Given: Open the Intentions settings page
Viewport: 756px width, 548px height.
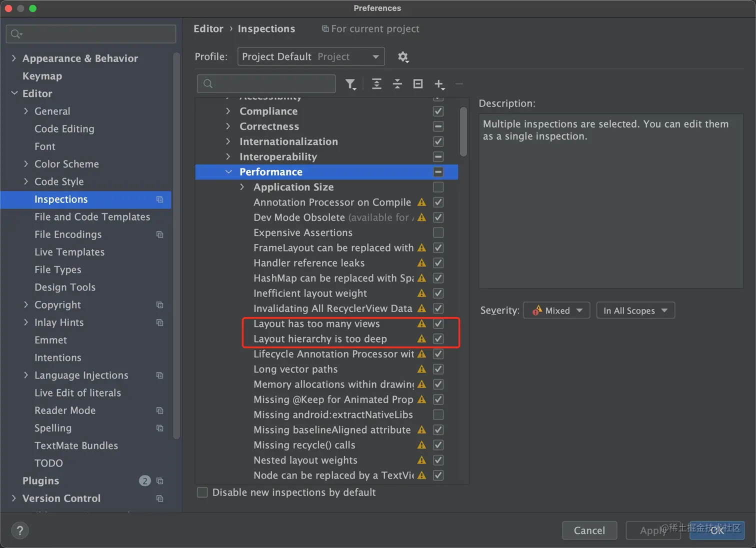Looking at the screenshot, I should point(58,358).
